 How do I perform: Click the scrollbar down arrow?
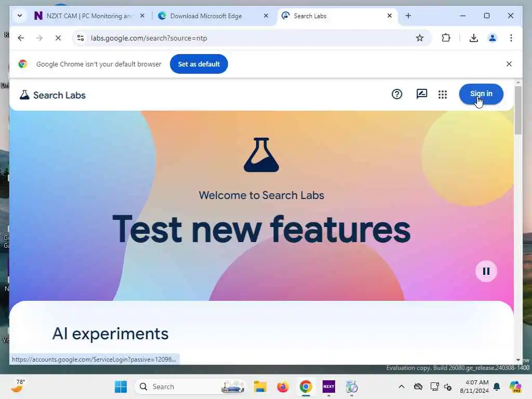click(x=518, y=360)
